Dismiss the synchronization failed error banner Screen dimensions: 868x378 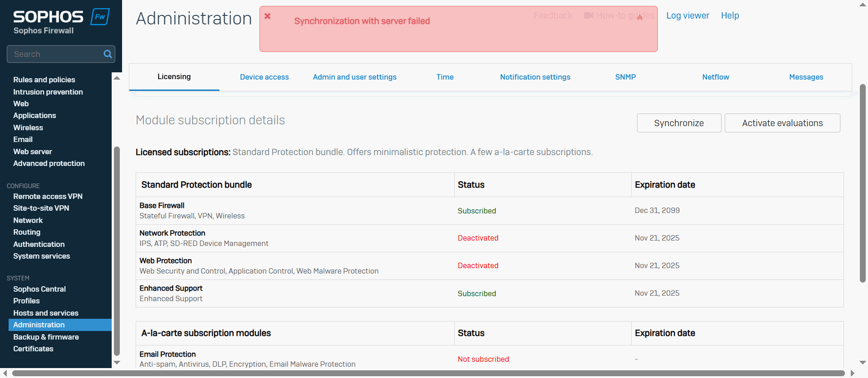268,16
